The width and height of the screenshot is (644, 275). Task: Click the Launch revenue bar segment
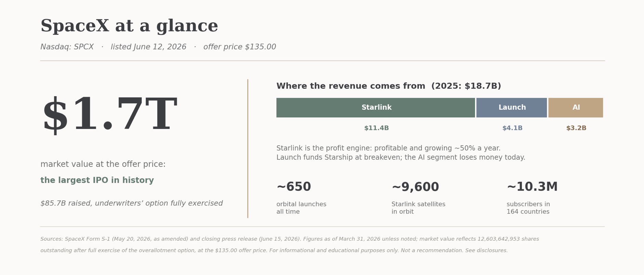coord(512,108)
